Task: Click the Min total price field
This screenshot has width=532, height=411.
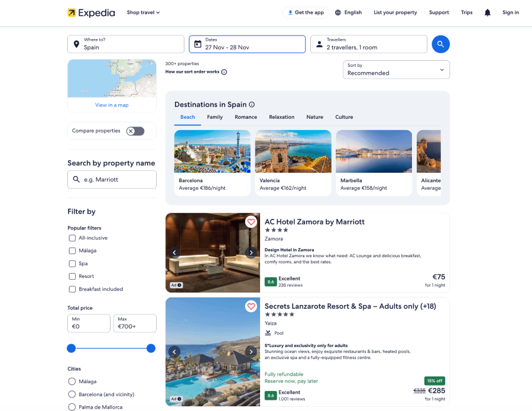Action: tap(89, 323)
